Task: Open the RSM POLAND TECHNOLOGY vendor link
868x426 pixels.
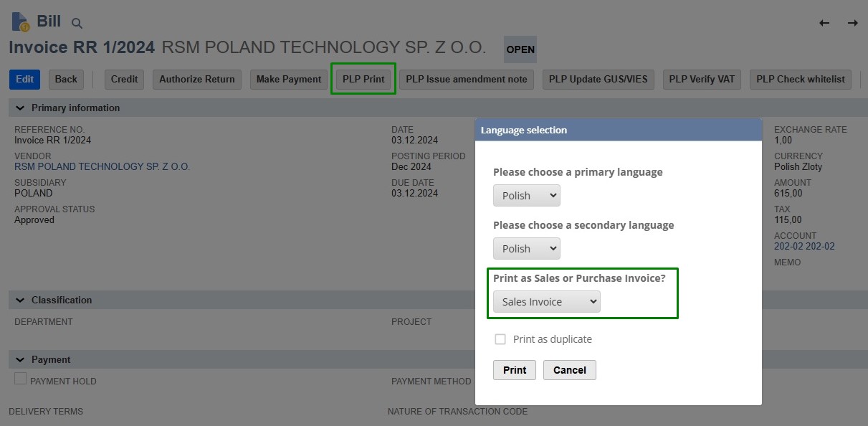Action: pyautogui.click(x=102, y=166)
